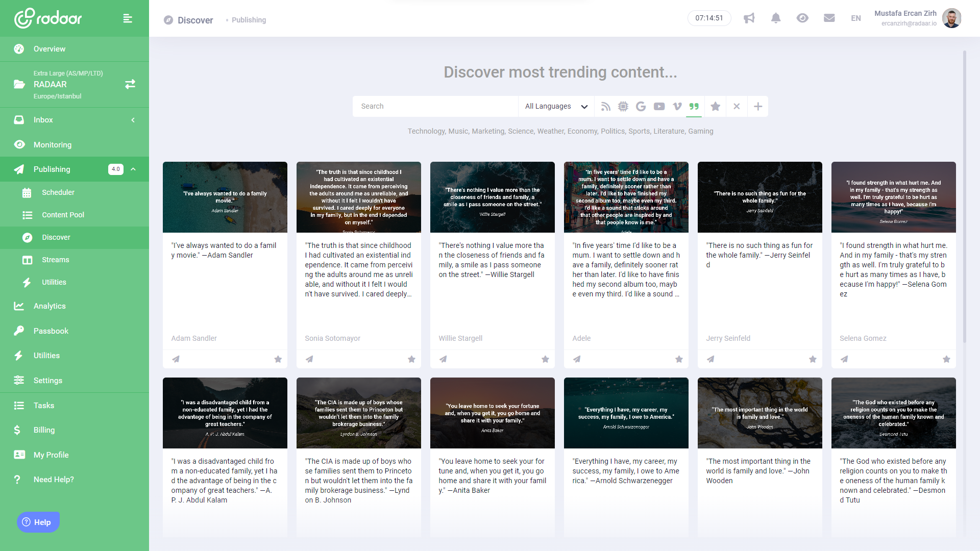Open the All Languages dropdown
This screenshot has height=551, width=980.
coord(556,107)
